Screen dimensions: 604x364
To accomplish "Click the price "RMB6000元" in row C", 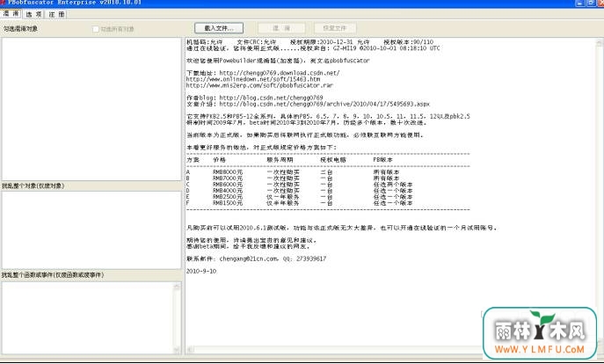I will tap(228, 185).
